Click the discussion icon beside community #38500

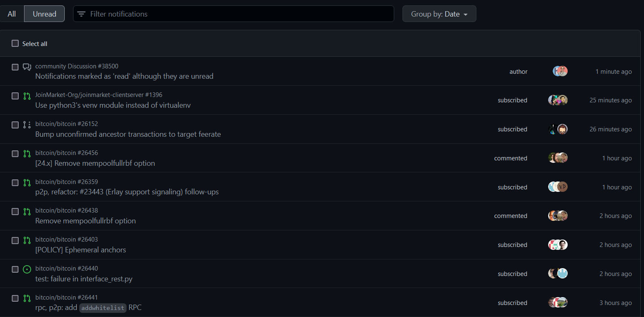click(27, 67)
